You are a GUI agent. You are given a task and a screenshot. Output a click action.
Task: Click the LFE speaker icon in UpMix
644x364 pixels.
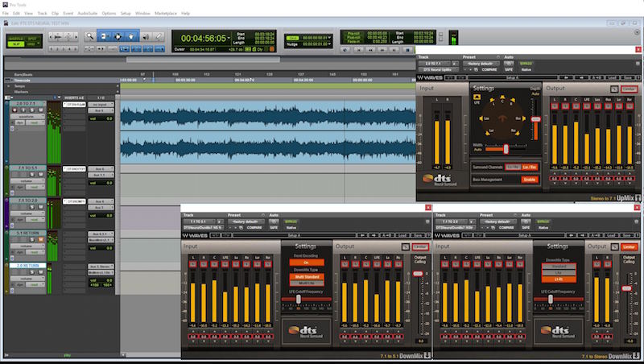(x=477, y=97)
